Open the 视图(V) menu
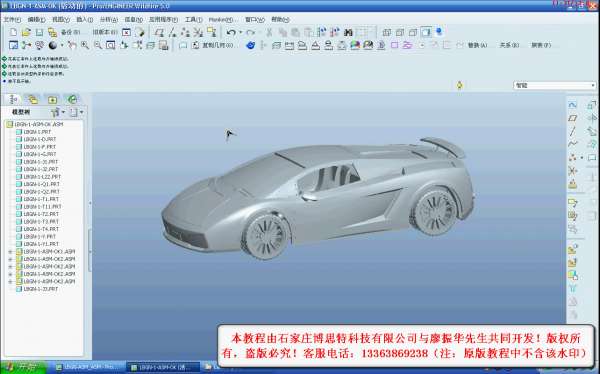Screen dimensions: 600x374 [61, 19]
